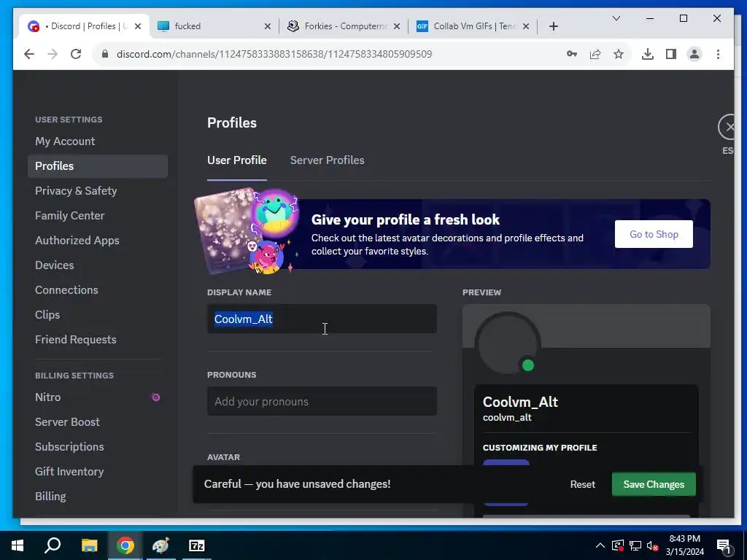Image resolution: width=747 pixels, height=560 pixels.
Task: Open the notification center icon
Action: pos(724,546)
